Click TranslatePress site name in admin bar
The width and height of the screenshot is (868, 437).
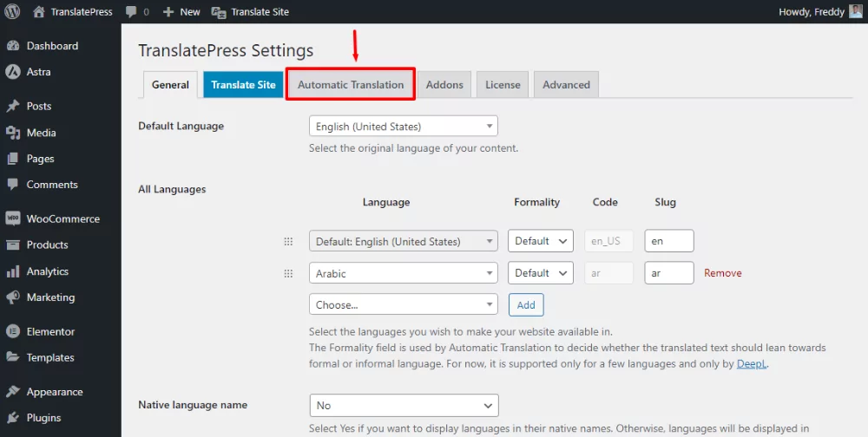(x=82, y=11)
